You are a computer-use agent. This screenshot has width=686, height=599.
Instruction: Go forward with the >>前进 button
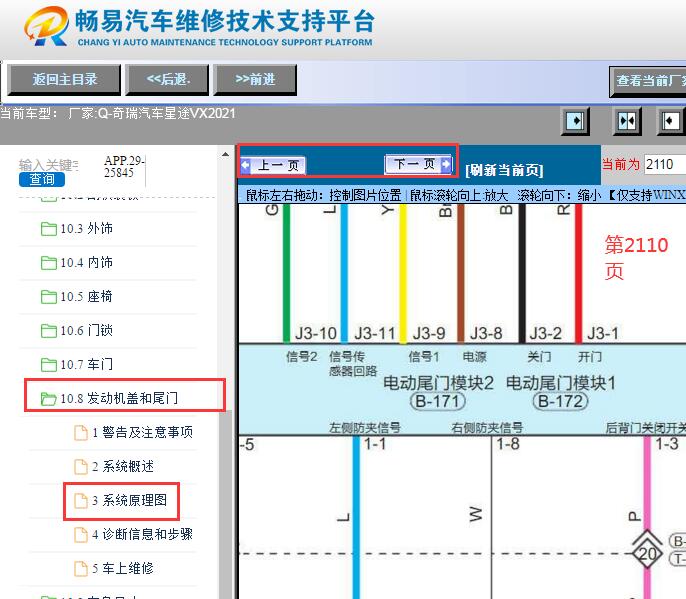[x=255, y=80]
